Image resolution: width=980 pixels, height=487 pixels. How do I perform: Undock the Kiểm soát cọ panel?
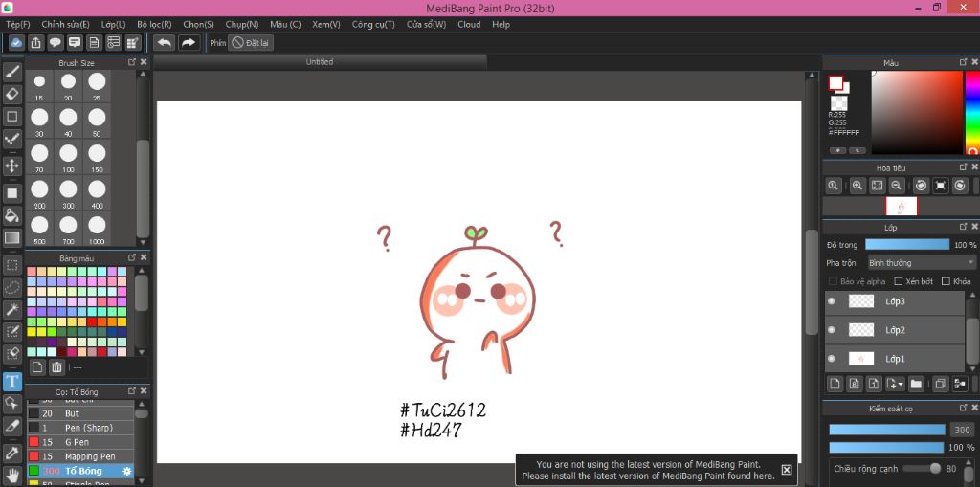pos(963,408)
